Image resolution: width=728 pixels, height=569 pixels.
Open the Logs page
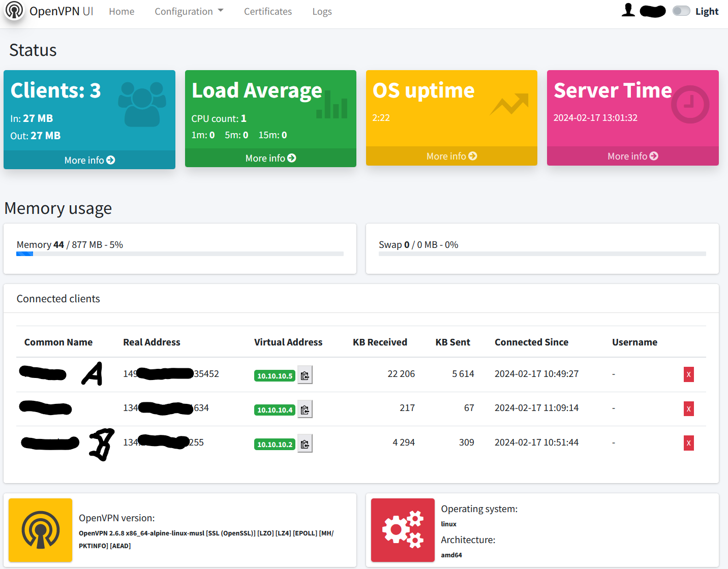tap(322, 11)
